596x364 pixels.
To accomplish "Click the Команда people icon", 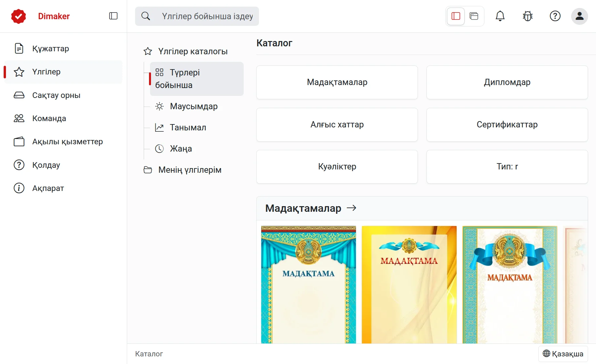I will tap(19, 118).
